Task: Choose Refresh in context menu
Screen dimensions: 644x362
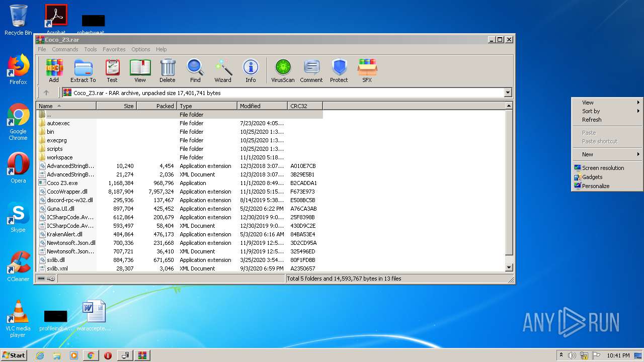Action: click(x=607, y=120)
